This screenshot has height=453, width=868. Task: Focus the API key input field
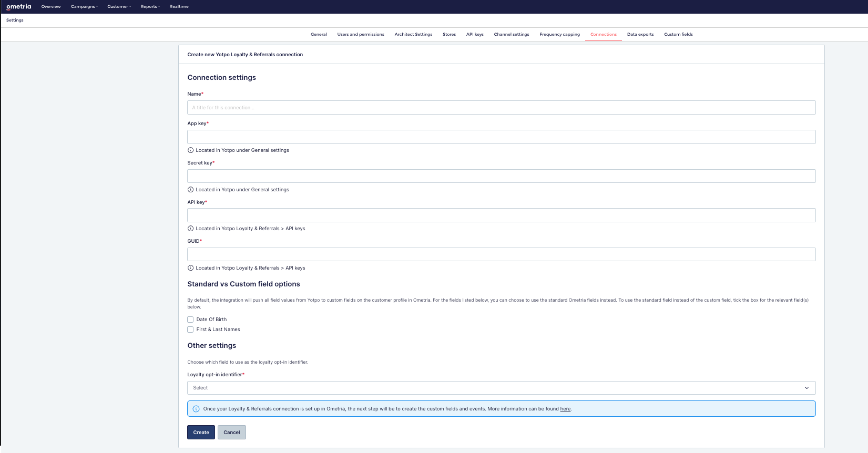501,215
